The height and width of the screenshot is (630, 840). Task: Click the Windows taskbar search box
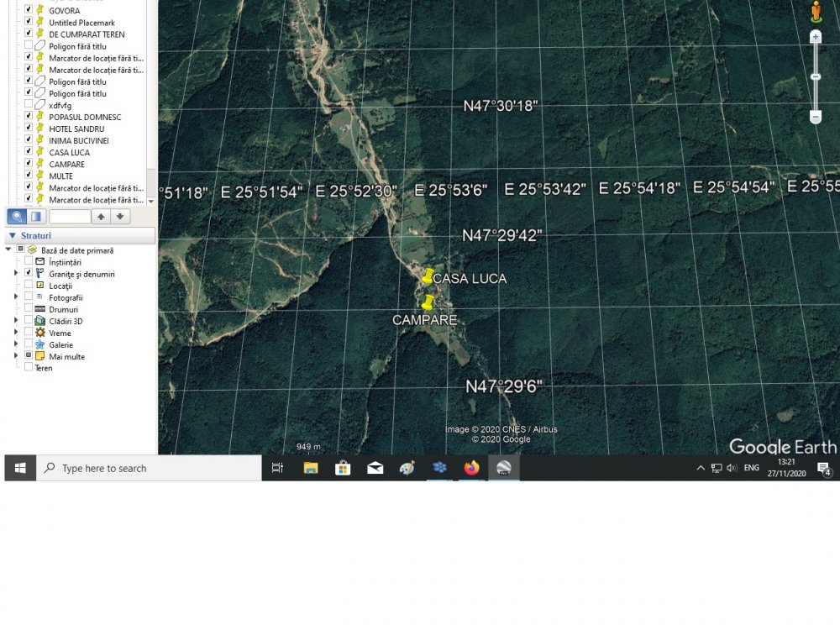coord(150,468)
